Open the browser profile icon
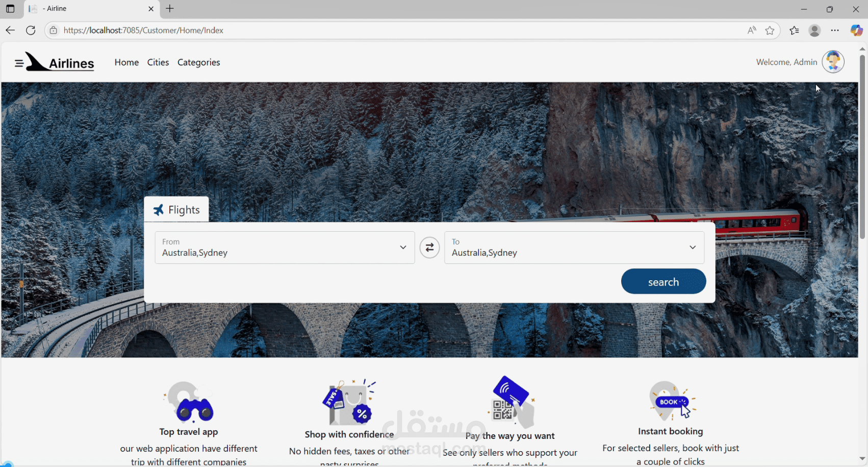The image size is (868, 467). [814, 31]
